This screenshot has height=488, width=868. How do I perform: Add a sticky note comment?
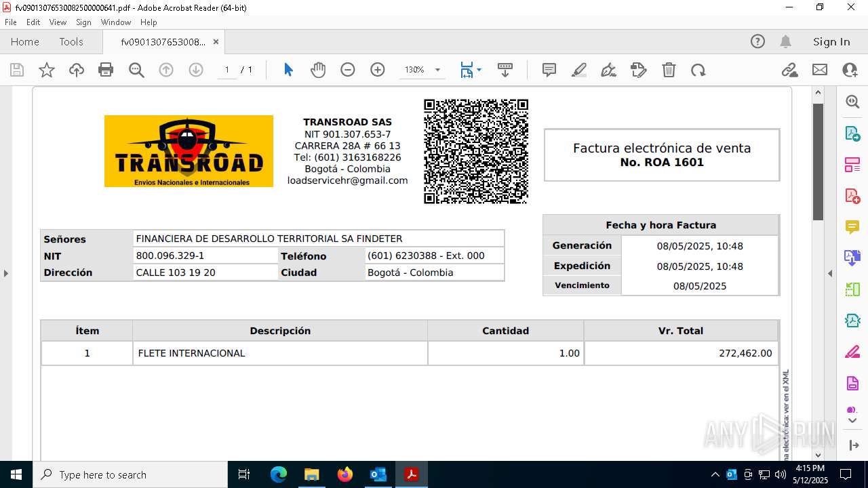click(x=549, y=70)
